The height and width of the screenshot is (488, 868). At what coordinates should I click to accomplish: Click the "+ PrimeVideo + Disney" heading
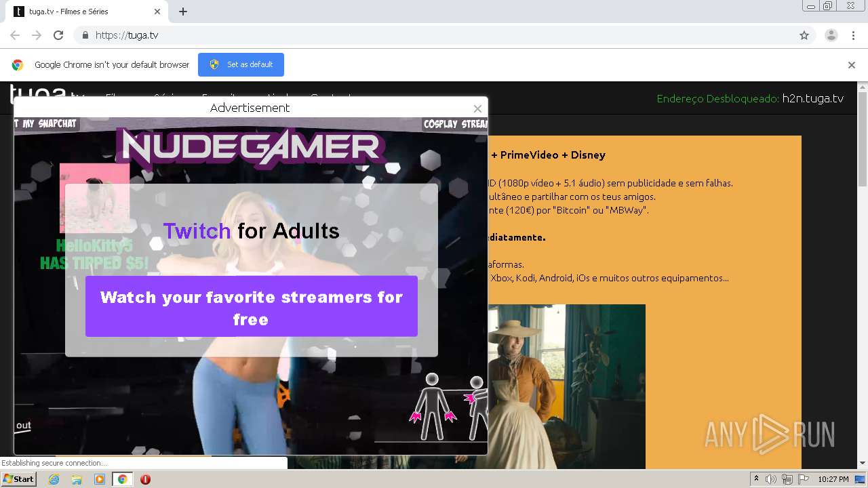(x=549, y=155)
